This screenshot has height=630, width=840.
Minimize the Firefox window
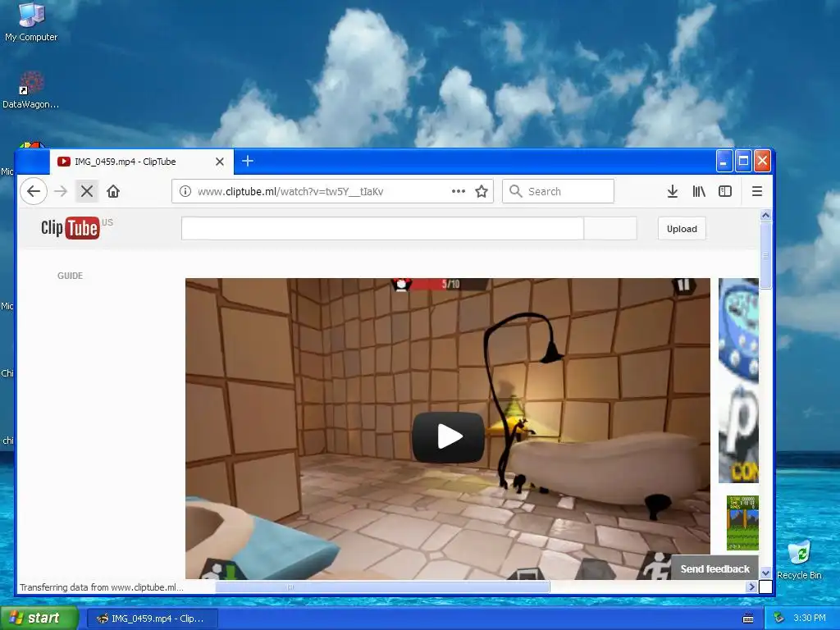(x=724, y=161)
